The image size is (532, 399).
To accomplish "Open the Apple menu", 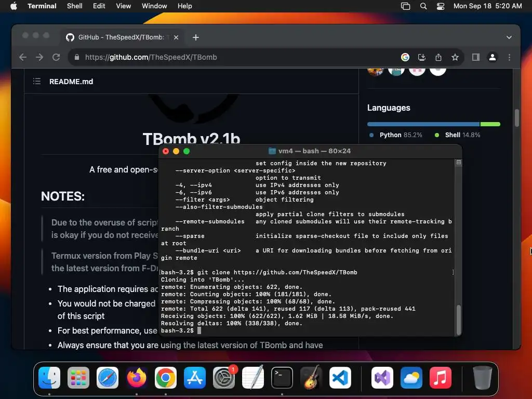I will 14,6.
